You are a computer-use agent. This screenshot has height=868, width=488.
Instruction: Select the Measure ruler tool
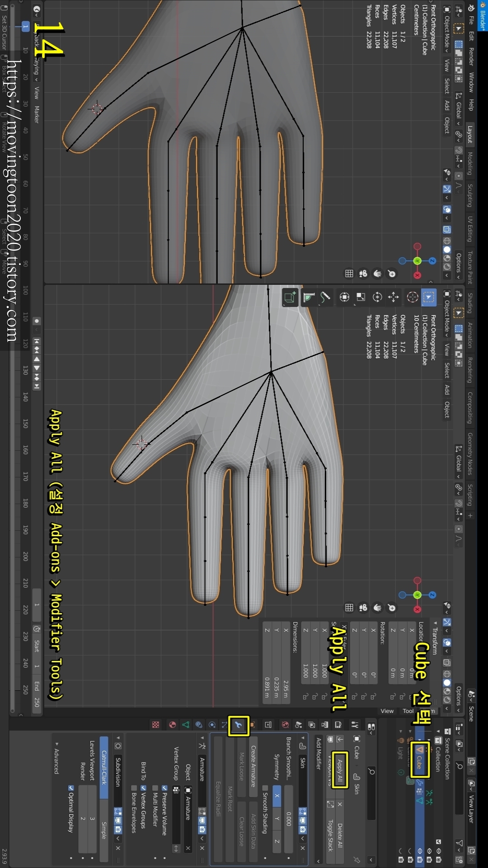point(309,297)
